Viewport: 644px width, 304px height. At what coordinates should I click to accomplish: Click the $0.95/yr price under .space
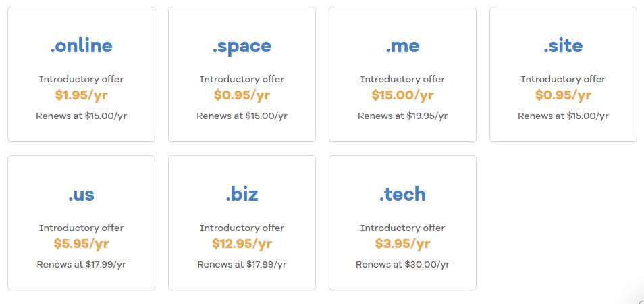click(x=242, y=95)
